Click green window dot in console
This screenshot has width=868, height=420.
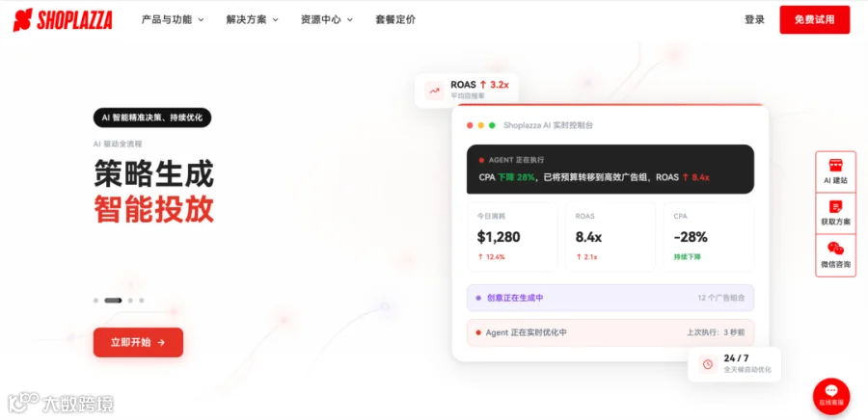point(492,125)
